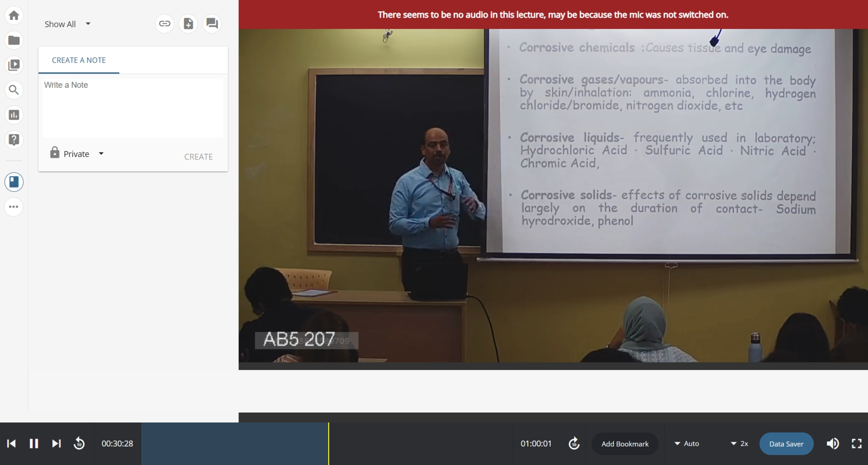Click the lecture video frame
Screen dimensions: 868x465
(553, 195)
